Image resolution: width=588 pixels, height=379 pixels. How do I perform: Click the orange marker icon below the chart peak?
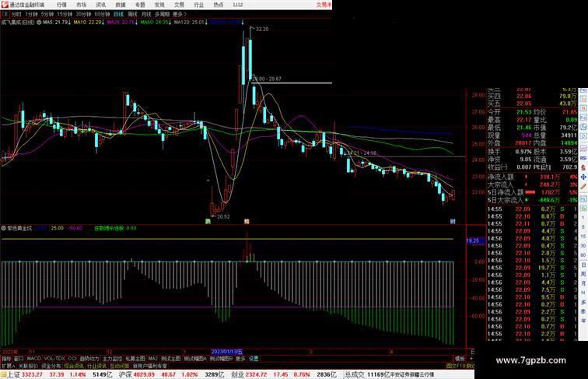tap(247, 221)
